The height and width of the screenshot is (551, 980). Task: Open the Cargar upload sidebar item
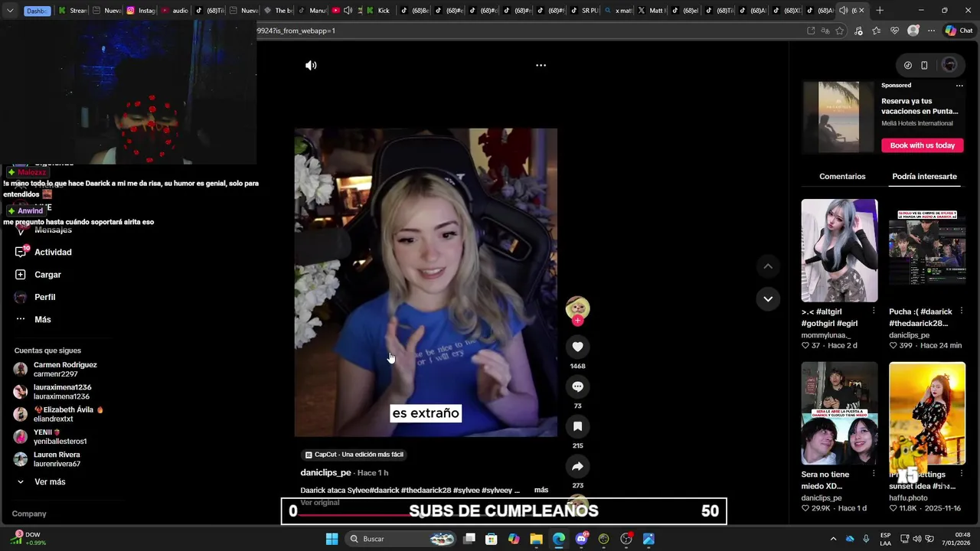[x=47, y=275]
